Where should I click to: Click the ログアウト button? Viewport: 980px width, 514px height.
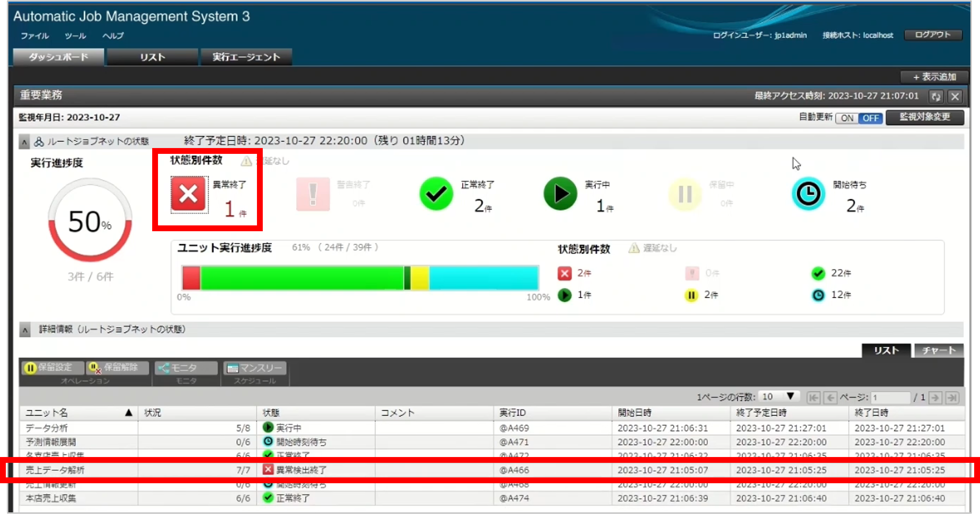(933, 35)
